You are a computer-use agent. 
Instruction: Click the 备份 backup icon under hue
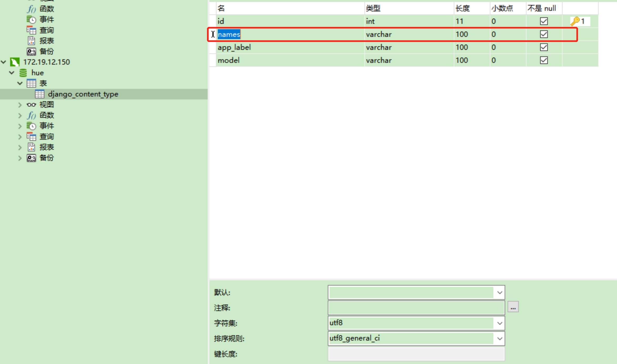pyautogui.click(x=31, y=158)
